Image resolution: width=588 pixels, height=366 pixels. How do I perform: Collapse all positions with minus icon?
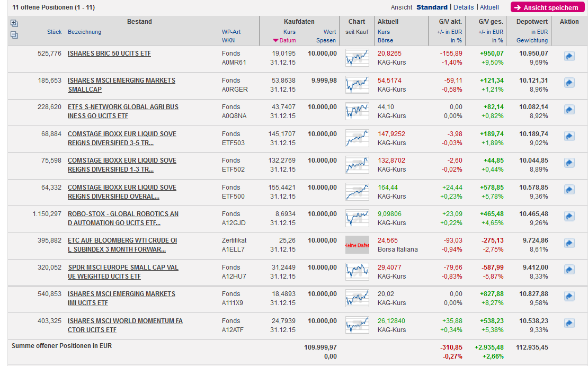click(x=14, y=35)
